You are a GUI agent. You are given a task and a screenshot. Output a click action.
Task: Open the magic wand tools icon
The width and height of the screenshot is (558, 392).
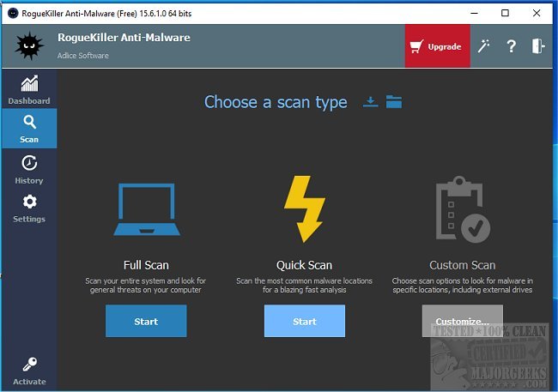(x=485, y=46)
